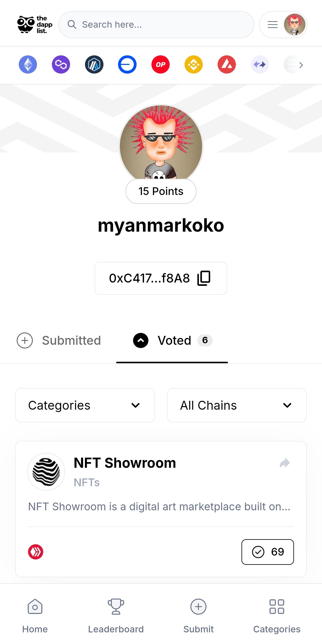
Task: Show more chains with the right chevron
Action: (301, 65)
